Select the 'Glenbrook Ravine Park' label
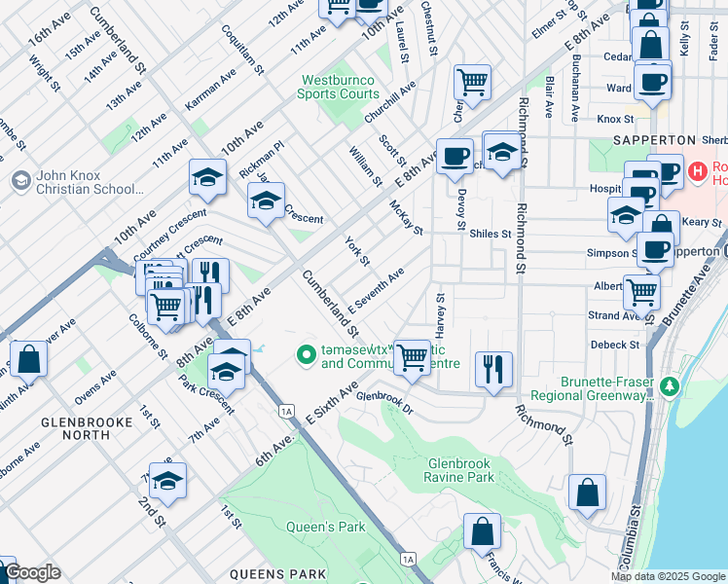This screenshot has height=584, width=728. pos(458,470)
